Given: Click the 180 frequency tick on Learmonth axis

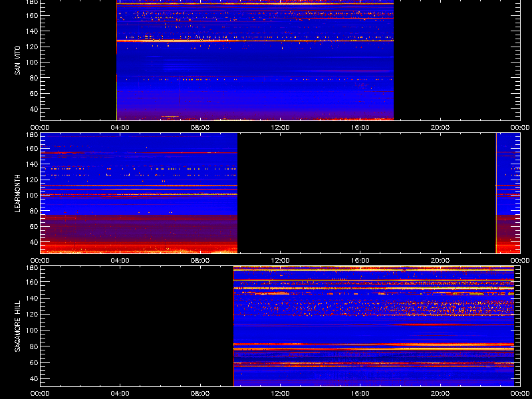Looking at the screenshot, I should point(32,135).
